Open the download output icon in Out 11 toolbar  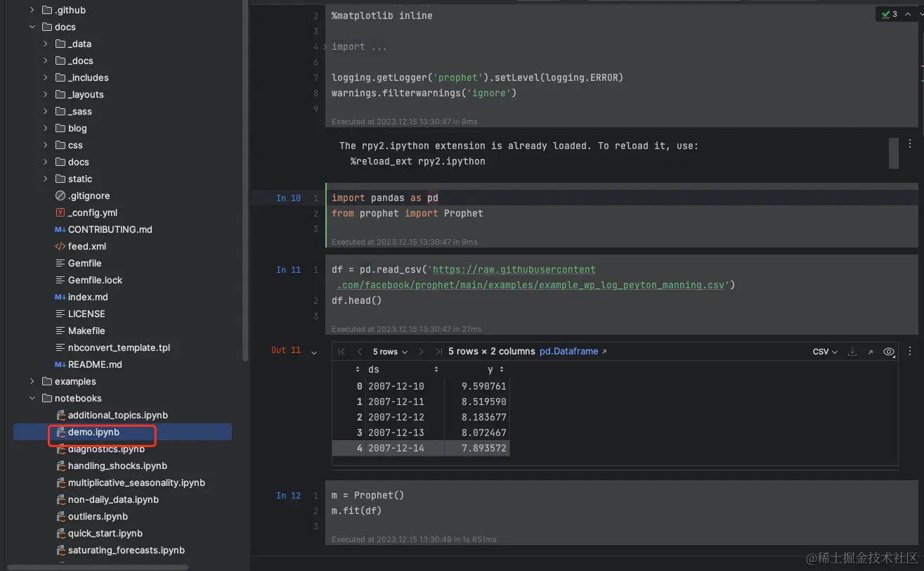coord(852,352)
